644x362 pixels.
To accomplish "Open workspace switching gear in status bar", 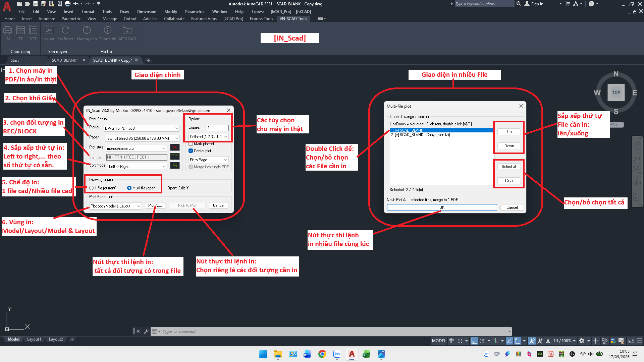I will pyautogui.click(x=582, y=341).
